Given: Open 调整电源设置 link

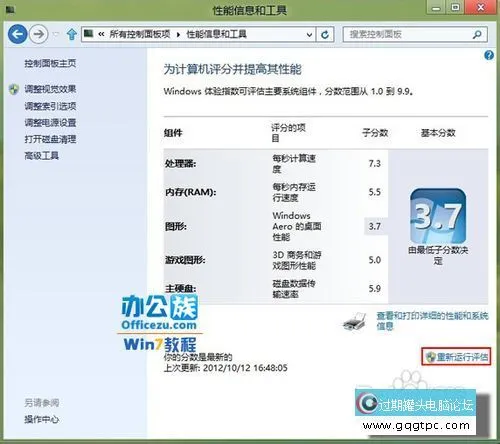Looking at the screenshot, I should point(50,122).
